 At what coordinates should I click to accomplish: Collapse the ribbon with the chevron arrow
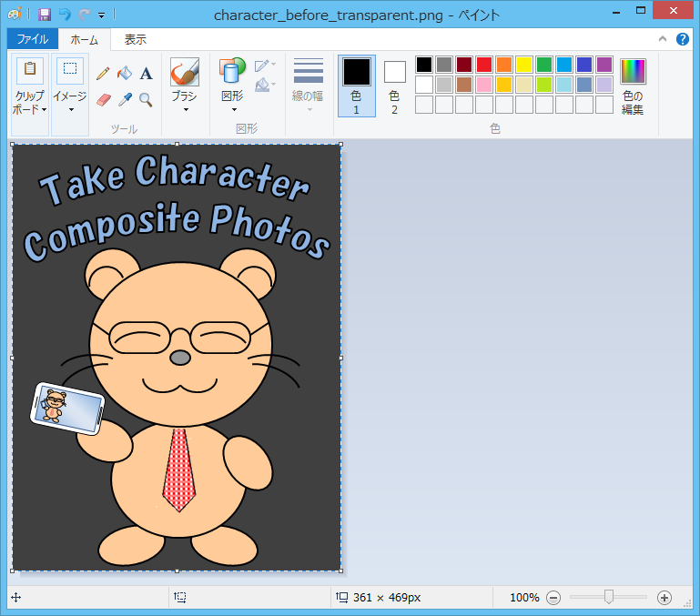tap(662, 39)
